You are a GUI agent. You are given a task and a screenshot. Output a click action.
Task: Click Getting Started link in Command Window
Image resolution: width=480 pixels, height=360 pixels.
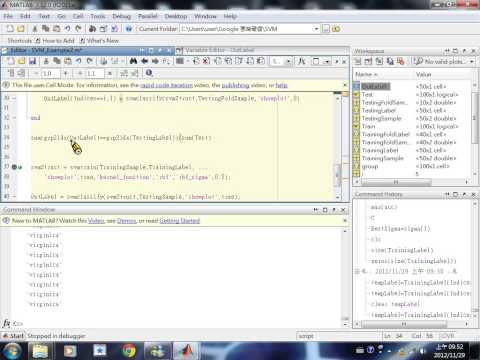tap(180, 221)
